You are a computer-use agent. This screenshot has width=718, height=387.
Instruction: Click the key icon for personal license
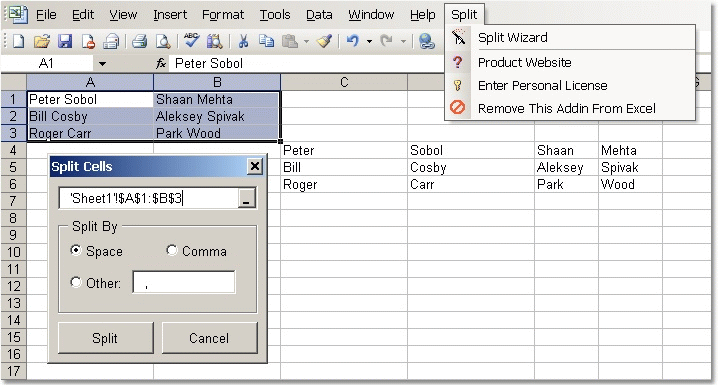[x=457, y=85]
